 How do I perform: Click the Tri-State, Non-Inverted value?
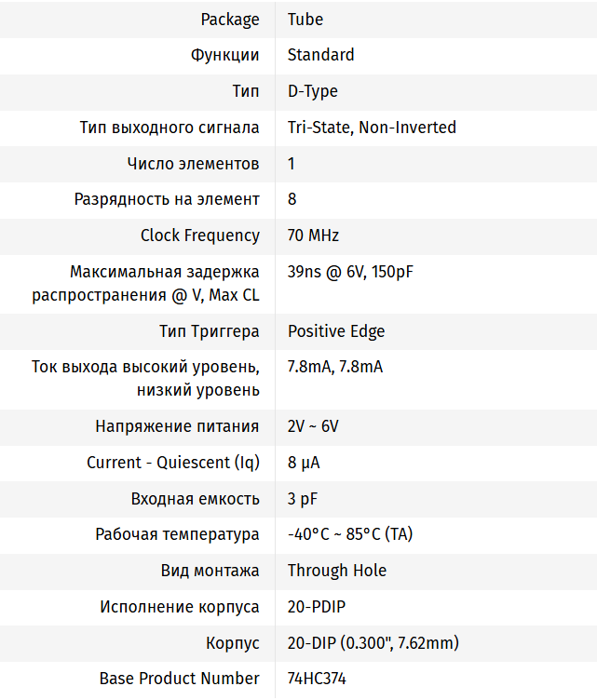(x=372, y=128)
